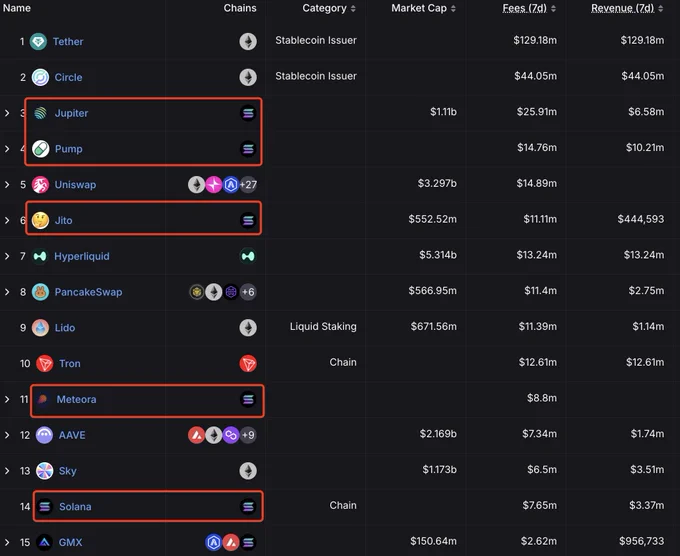Click Lido category Liquid Staking

pyautogui.click(x=323, y=327)
